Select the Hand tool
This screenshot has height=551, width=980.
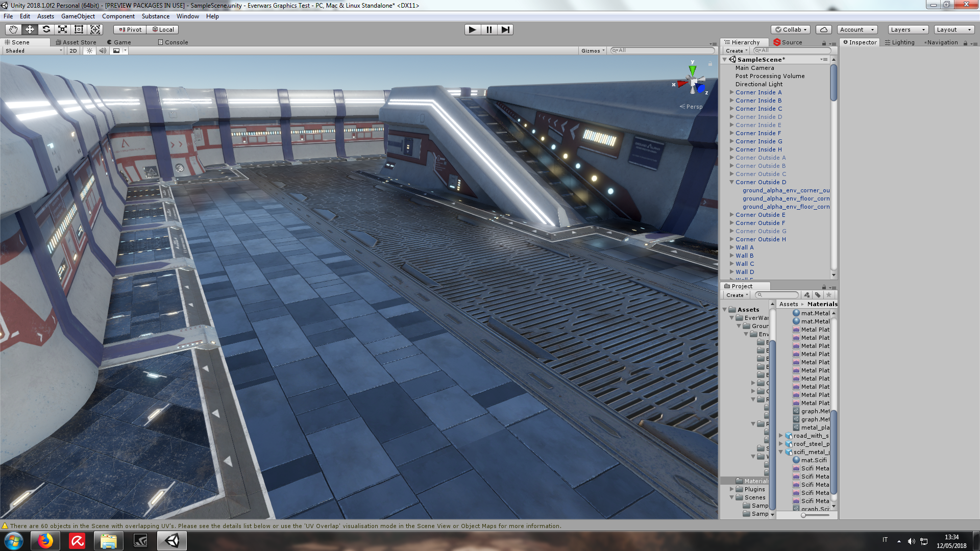(x=13, y=30)
